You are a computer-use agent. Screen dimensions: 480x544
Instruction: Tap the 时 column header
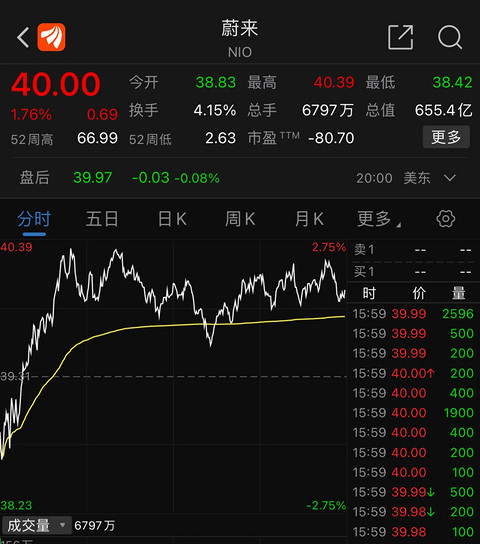(369, 294)
